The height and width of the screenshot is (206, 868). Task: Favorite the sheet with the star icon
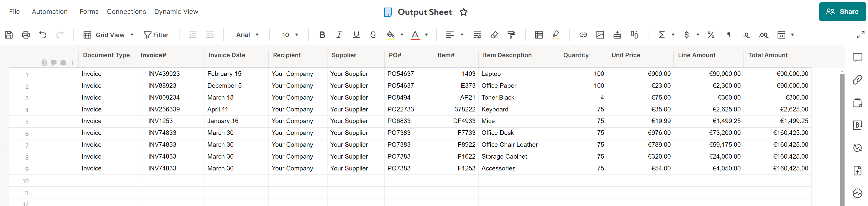pyautogui.click(x=464, y=12)
